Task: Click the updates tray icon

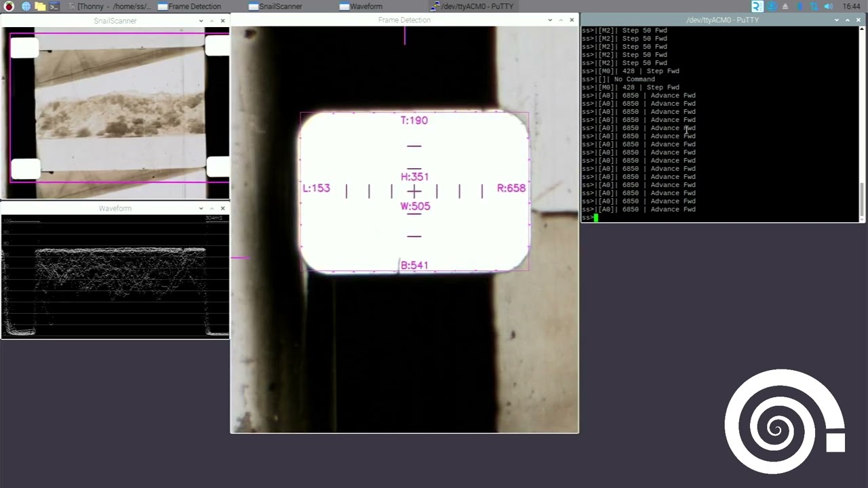Action: [772, 6]
